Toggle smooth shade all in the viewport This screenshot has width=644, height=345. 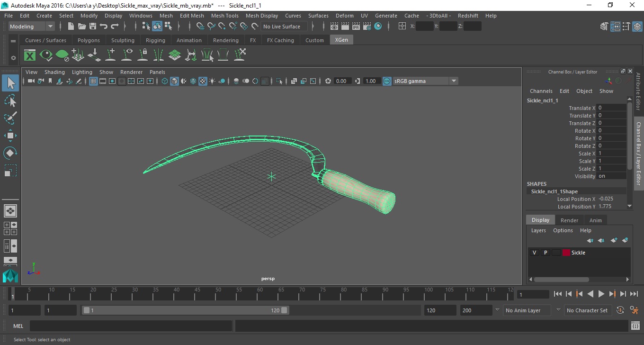click(x=174, y=81)
